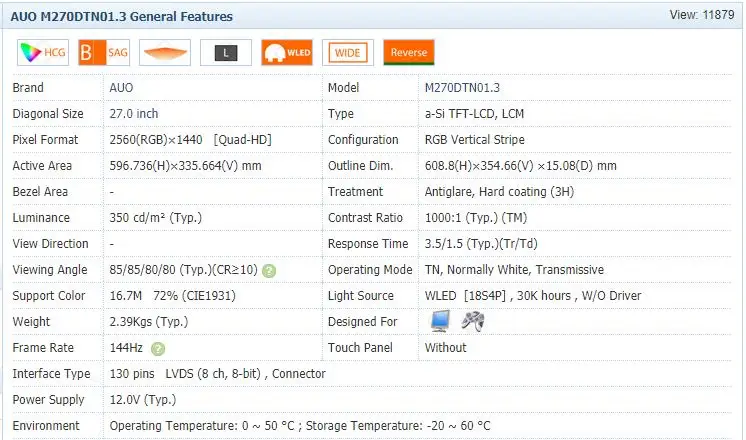The width and height of the screenshot is (746, 440).
Task: Select the 608.8(H)×354.66(V) outline dimension value
Action: click(x=520, y=166)
